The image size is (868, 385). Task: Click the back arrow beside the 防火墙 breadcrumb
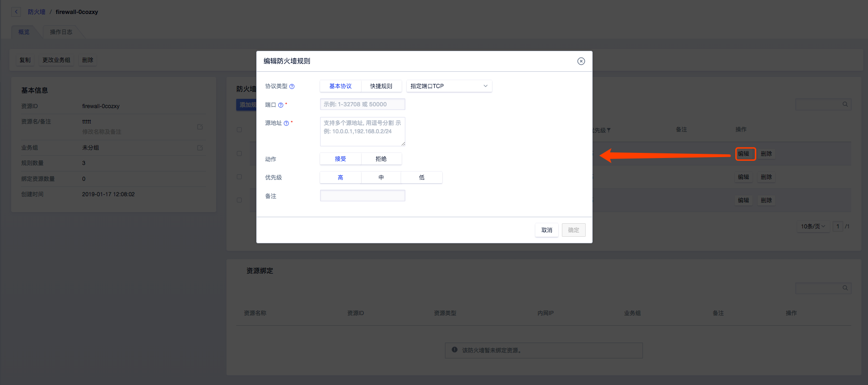[x=16, y=12]
